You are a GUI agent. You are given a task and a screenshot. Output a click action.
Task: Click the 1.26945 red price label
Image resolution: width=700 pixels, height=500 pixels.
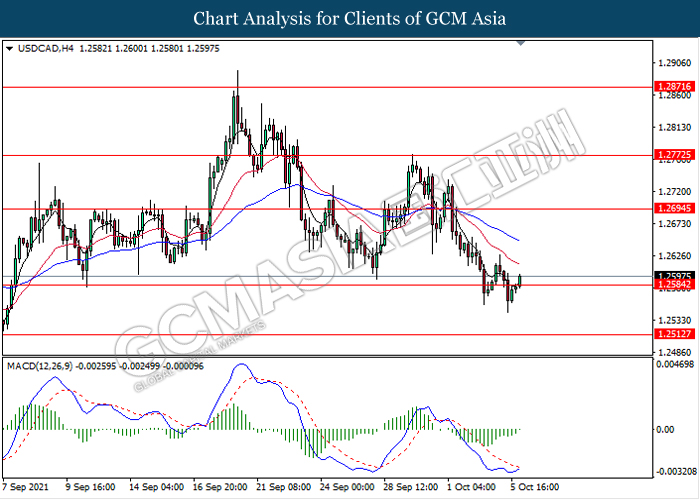pos(674,208)
